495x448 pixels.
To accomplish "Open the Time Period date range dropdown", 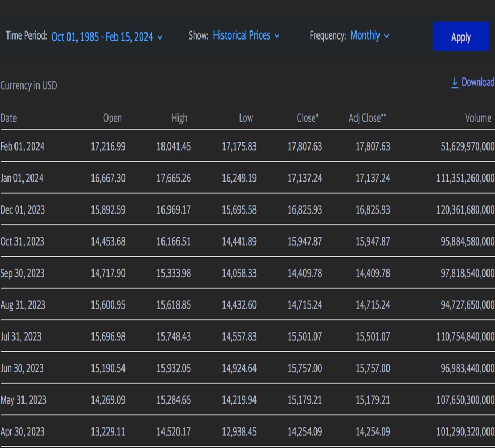I will click(107, 36).
